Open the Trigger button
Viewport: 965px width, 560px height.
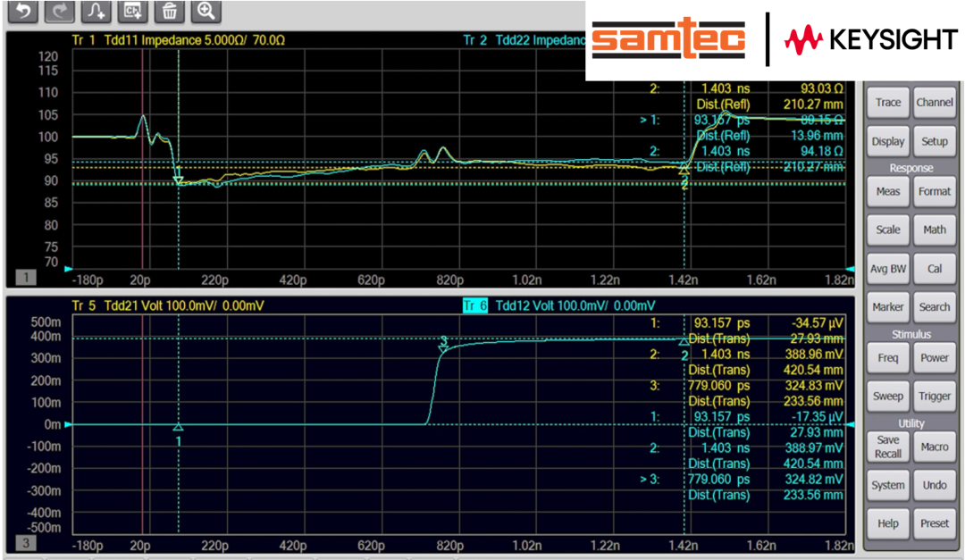tap(935, 397)
